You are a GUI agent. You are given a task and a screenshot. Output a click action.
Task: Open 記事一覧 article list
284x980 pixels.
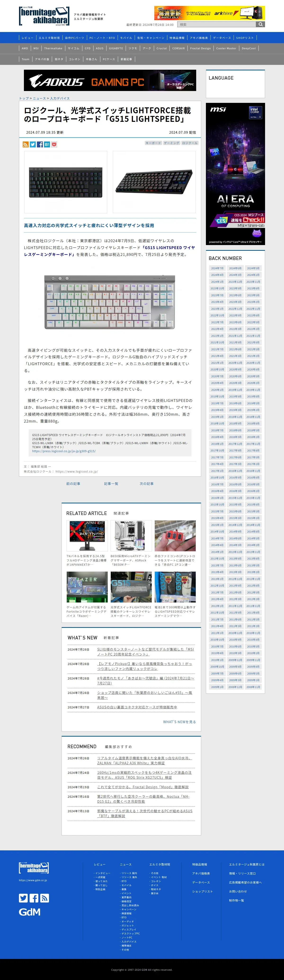tap(111, 483)
